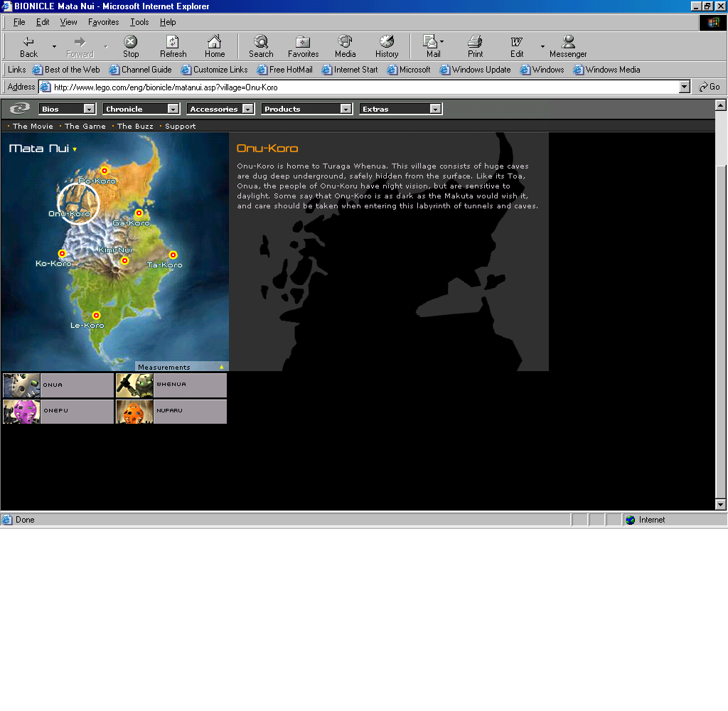This screenshot has height=711, width=728.
Task: Click the Support link
Action: 180,127
